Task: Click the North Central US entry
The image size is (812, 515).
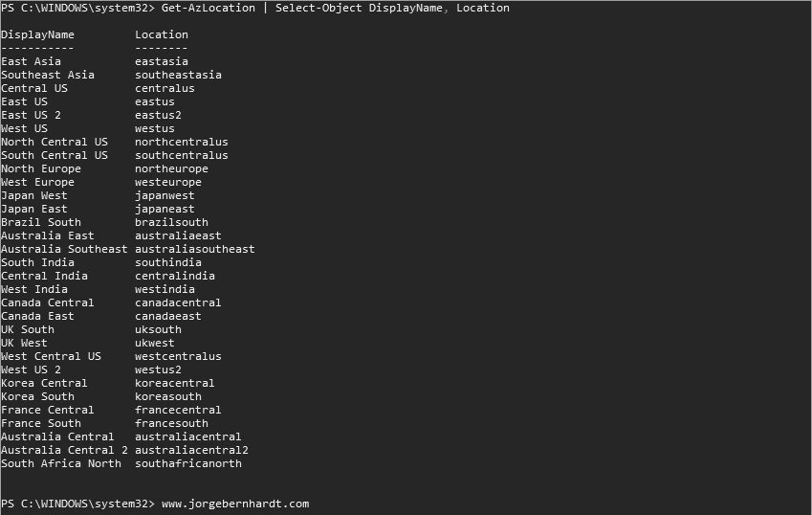Action: point(55,142)
